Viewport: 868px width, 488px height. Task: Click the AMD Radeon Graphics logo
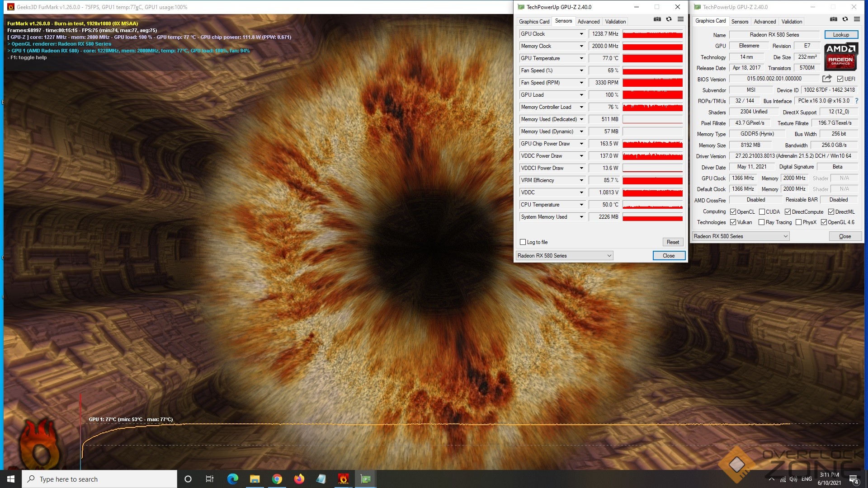tap(840, 57)
